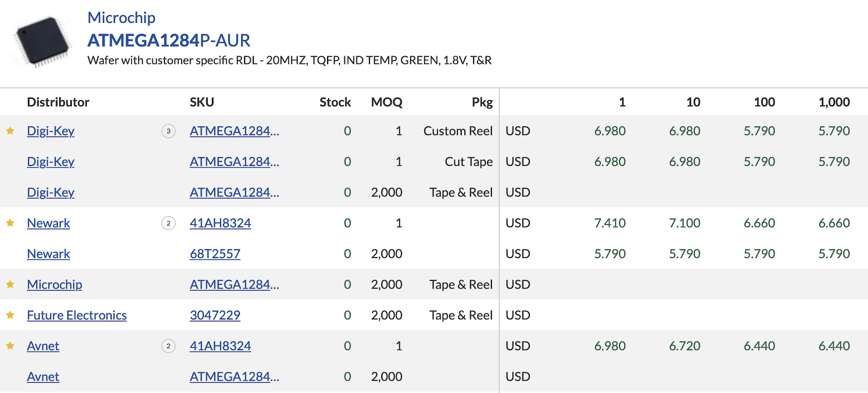Select the 6.440 price under 1,000 column

tap(834, 346)
